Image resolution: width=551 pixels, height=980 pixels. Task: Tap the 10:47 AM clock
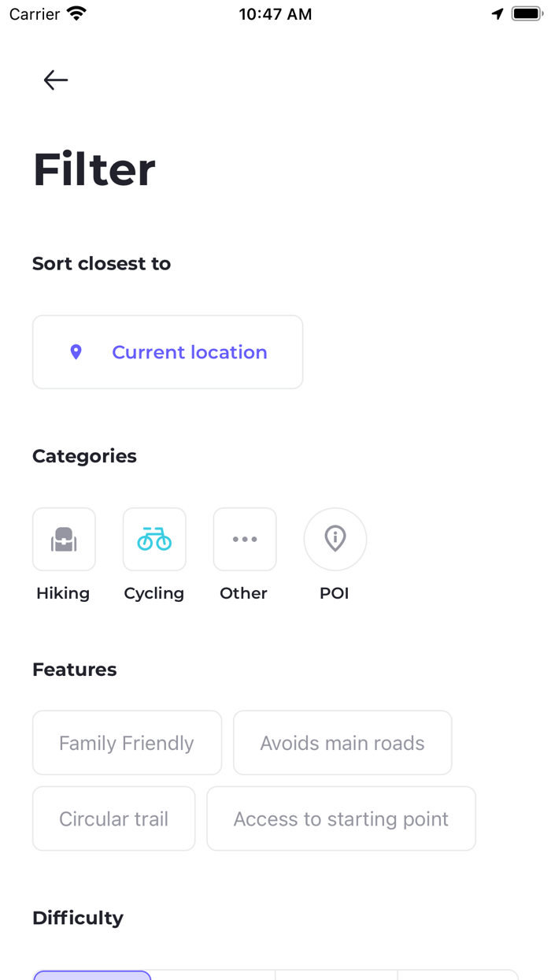(275, 14)
